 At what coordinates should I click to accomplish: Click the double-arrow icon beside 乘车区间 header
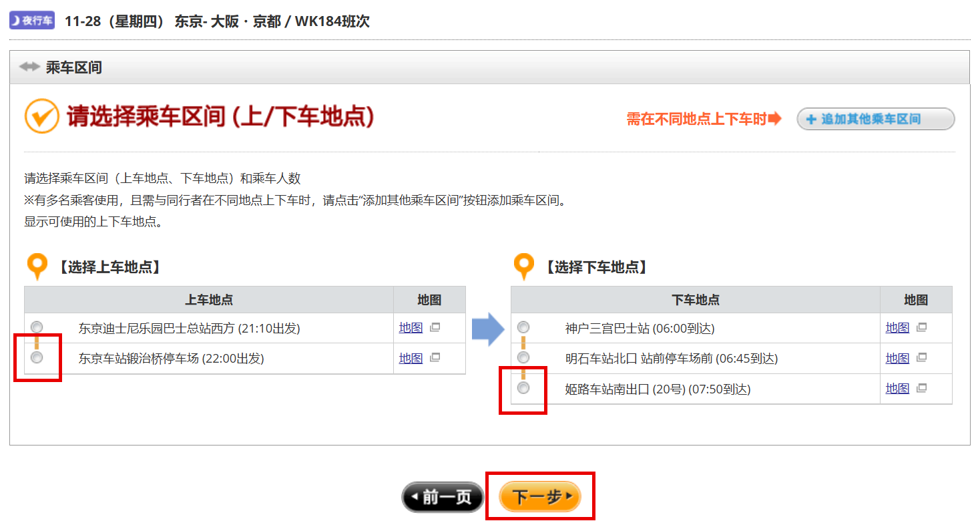(x=29, y=67)
